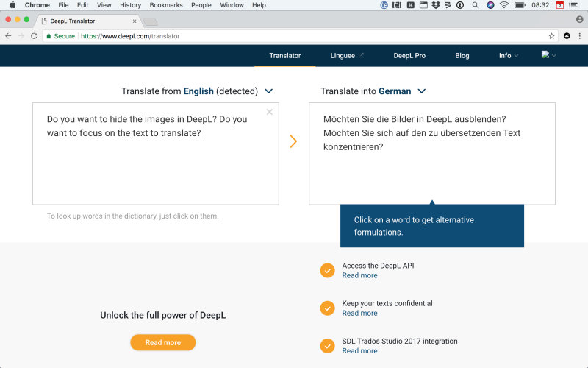
Task: Click the dark round extension icon in Chrome's toolbar
Action: pos(567,36)
